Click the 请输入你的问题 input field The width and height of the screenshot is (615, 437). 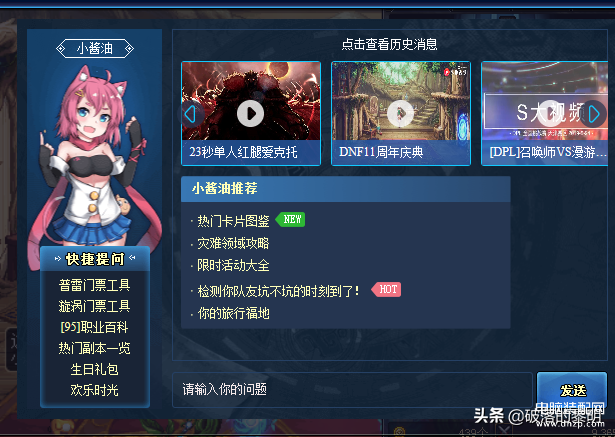click(x=352, y=390)
